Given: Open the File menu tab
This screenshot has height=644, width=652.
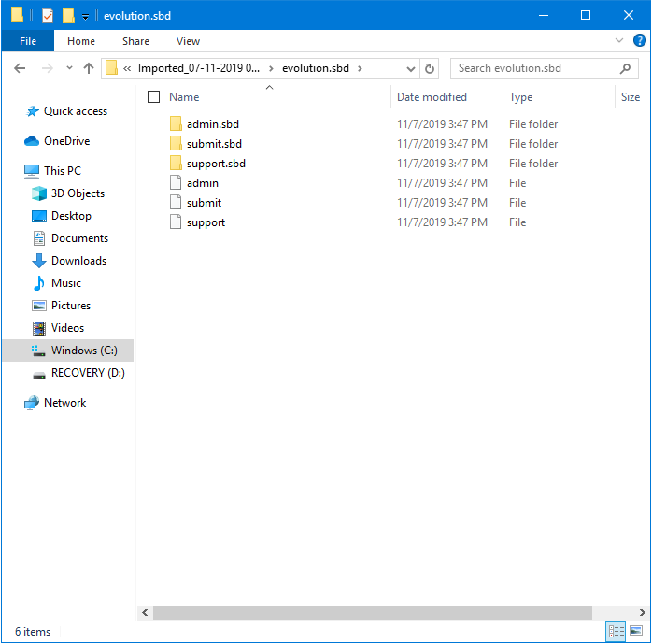Looking at the screenshot, I should pyautogui.click(x=28, y=41).
